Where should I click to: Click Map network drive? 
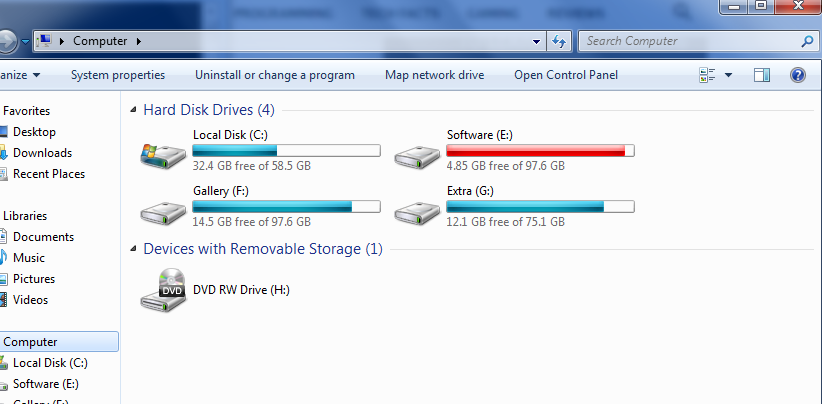(x=434, y=75)
